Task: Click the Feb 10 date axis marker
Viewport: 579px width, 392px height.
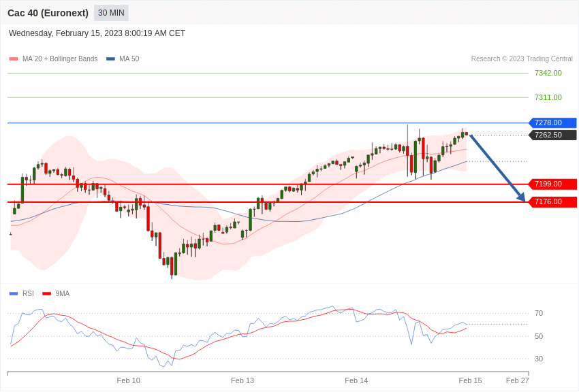Action: pos(129,380)
